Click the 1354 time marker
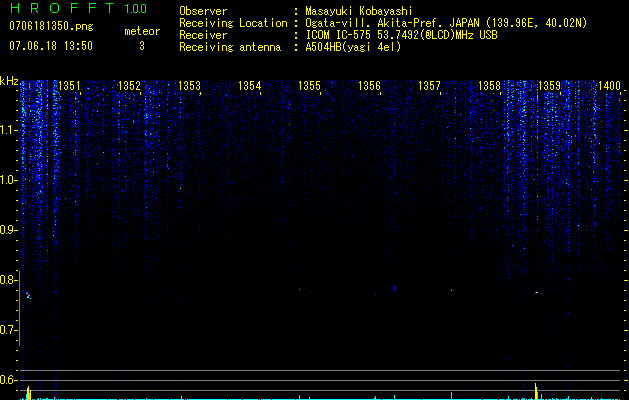 point(250,86)
